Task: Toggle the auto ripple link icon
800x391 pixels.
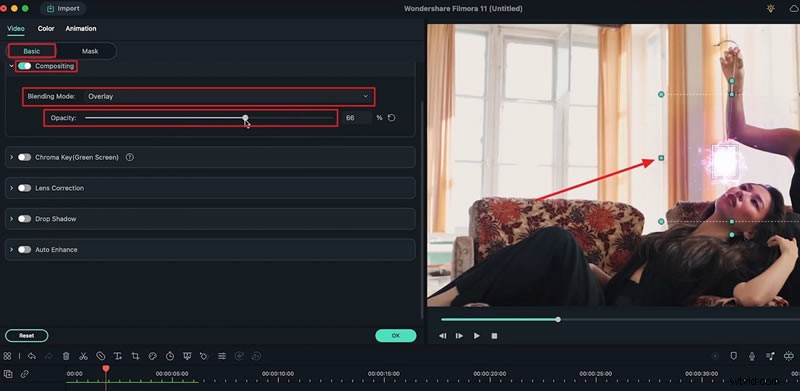Action: click(24, 374)
